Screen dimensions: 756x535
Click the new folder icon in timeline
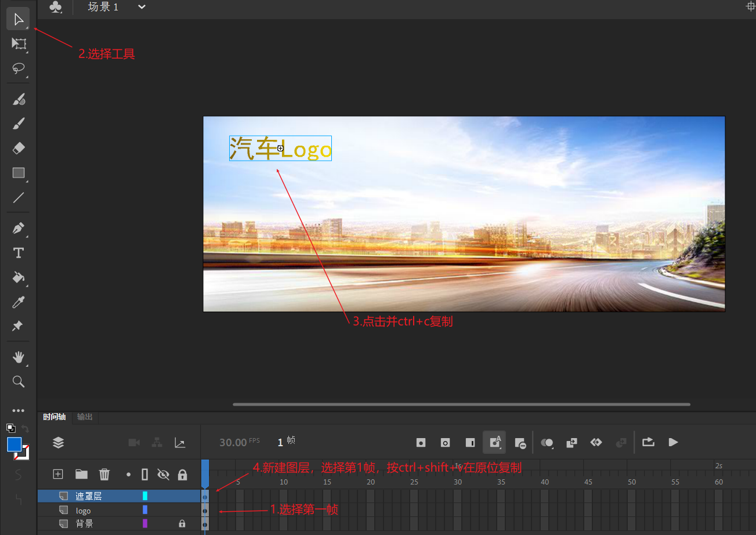[x=81, y=474]
